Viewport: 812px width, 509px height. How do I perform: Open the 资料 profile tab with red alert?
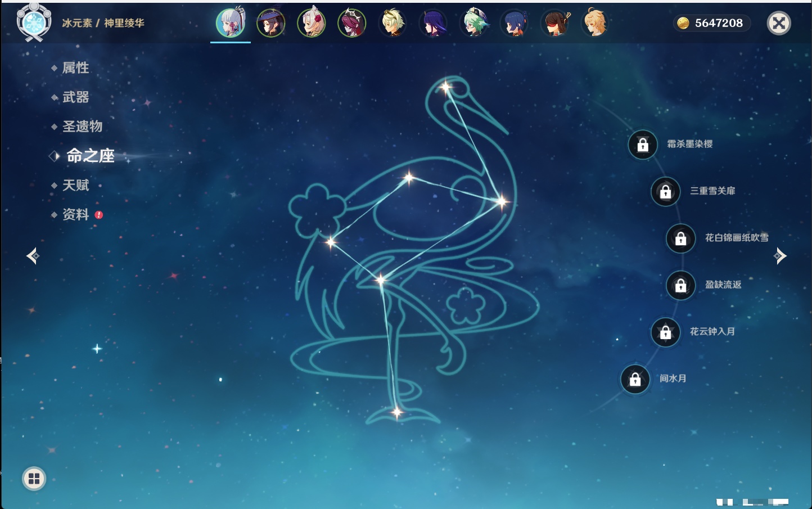click(75, 214)
